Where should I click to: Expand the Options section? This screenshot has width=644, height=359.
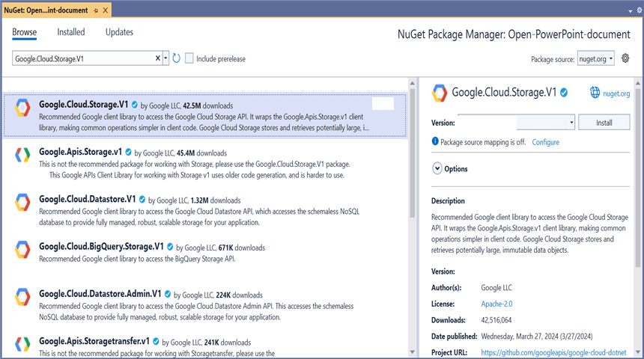pos(437,168)
